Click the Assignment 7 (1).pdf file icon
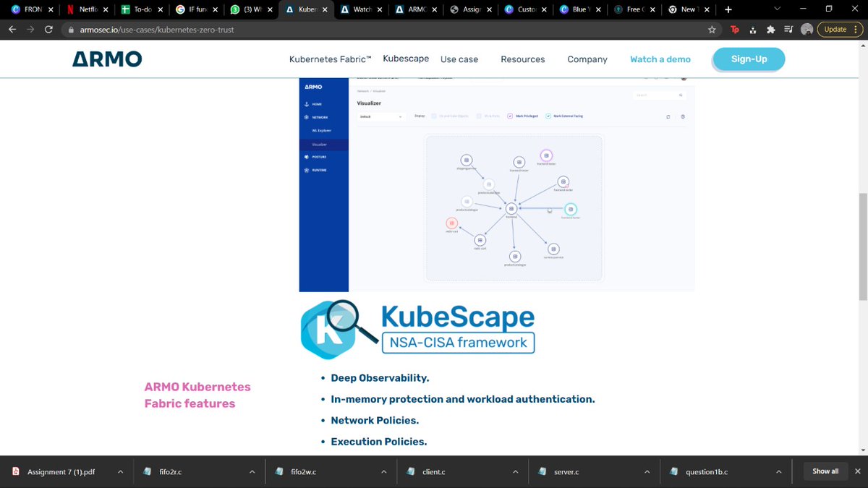This screenshot has height=488, width=868. 16,471
